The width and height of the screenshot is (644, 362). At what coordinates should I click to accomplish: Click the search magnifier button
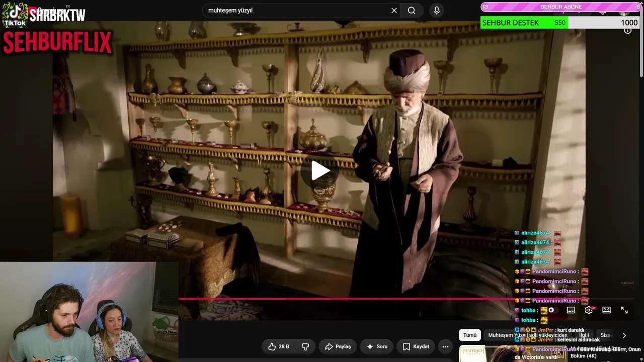tap(412, 11)
